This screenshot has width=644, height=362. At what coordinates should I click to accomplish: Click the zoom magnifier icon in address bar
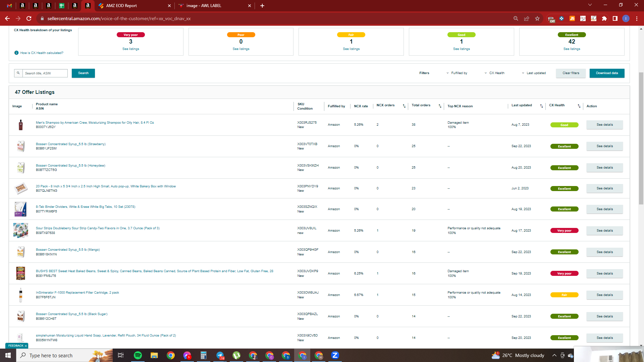point(516,18)
